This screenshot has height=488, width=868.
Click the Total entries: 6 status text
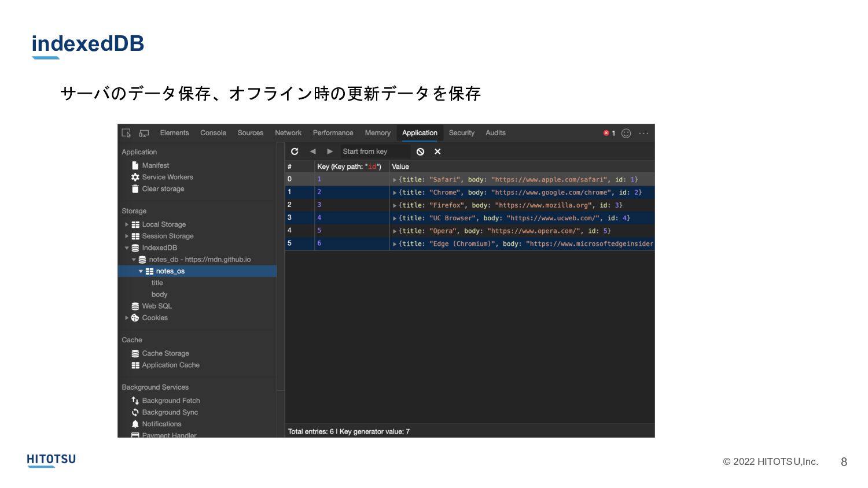coord(311,431)
